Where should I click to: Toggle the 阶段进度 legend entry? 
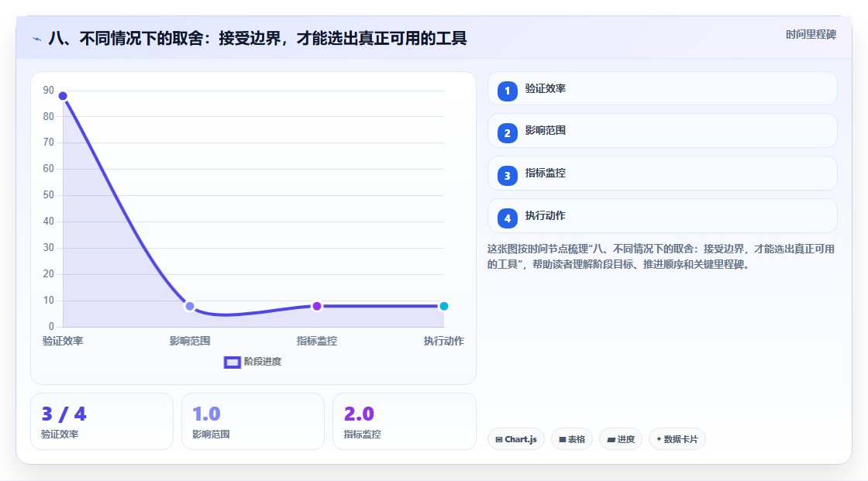pos(253,362)
